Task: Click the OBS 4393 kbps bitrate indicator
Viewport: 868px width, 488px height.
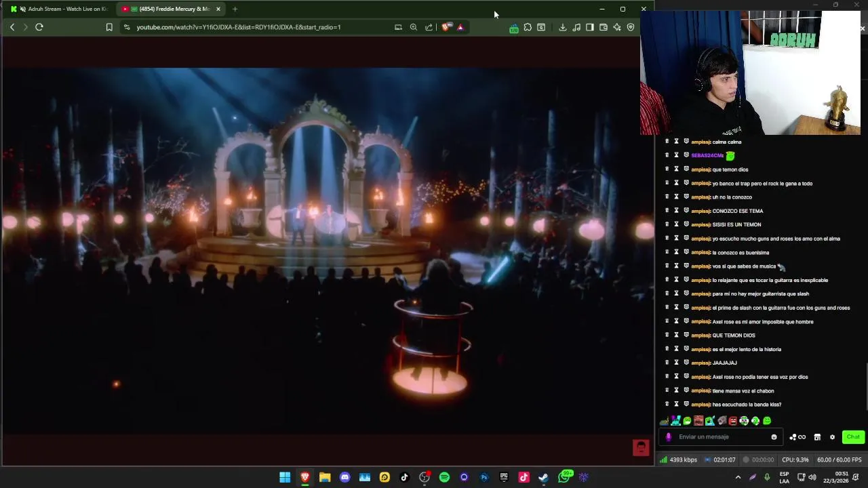Action: point(678,460)
